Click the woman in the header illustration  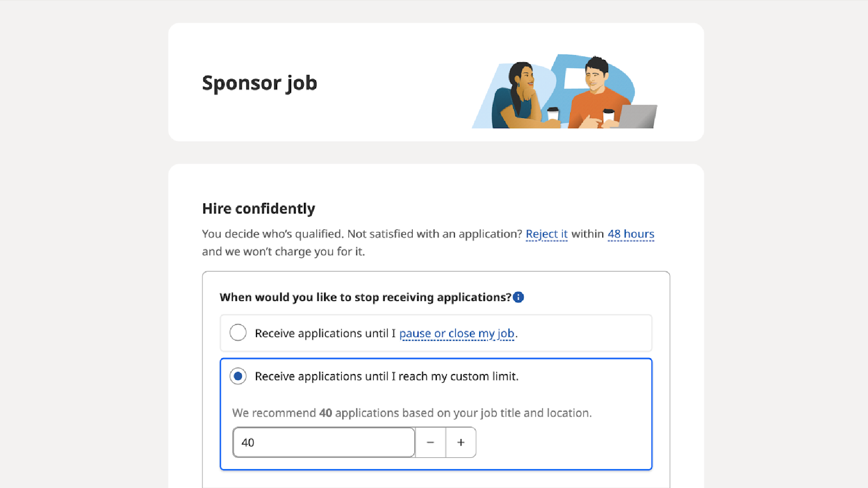pos(520,96)
